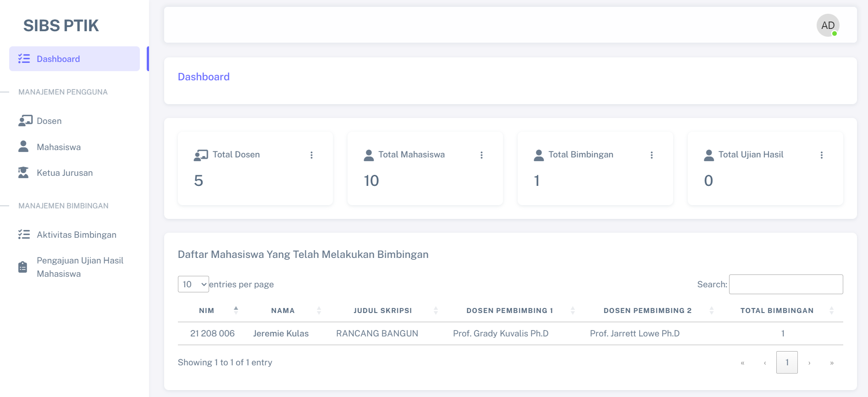Open Total Dosen card options menu
This screenshot has width=868, height=397.
[x=311, y=155]
